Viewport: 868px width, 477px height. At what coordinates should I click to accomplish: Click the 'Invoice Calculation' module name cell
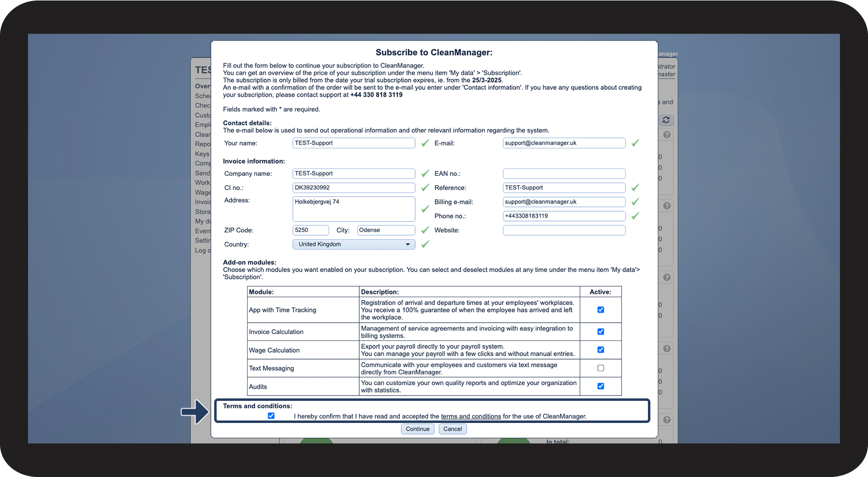coord(303,332)
